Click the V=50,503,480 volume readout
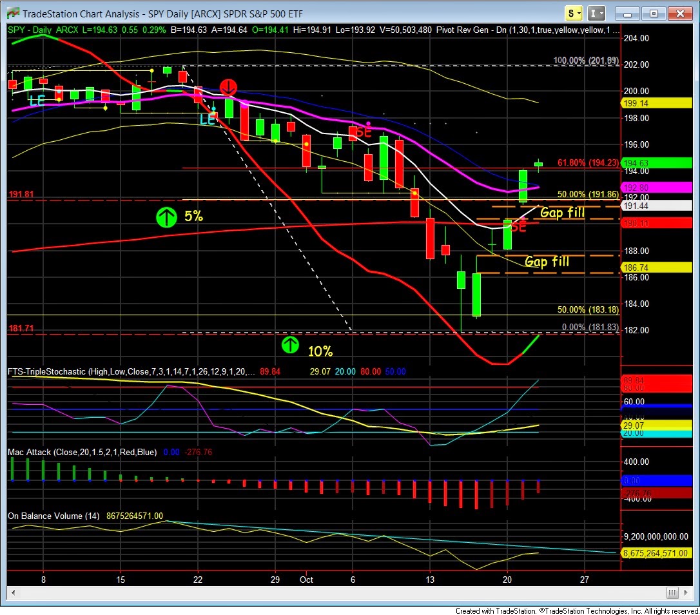This screenshot has width=700, height=615. [405, 30]
